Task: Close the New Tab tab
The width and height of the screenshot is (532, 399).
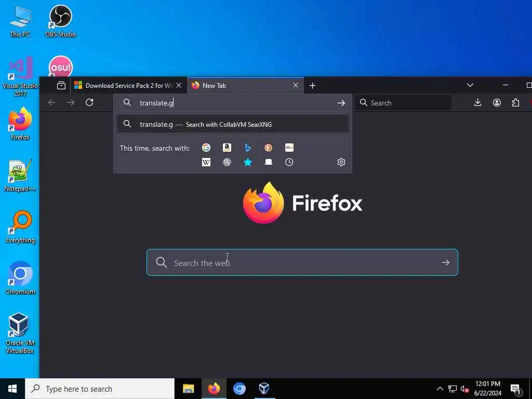Action: [x=296, y=86]
